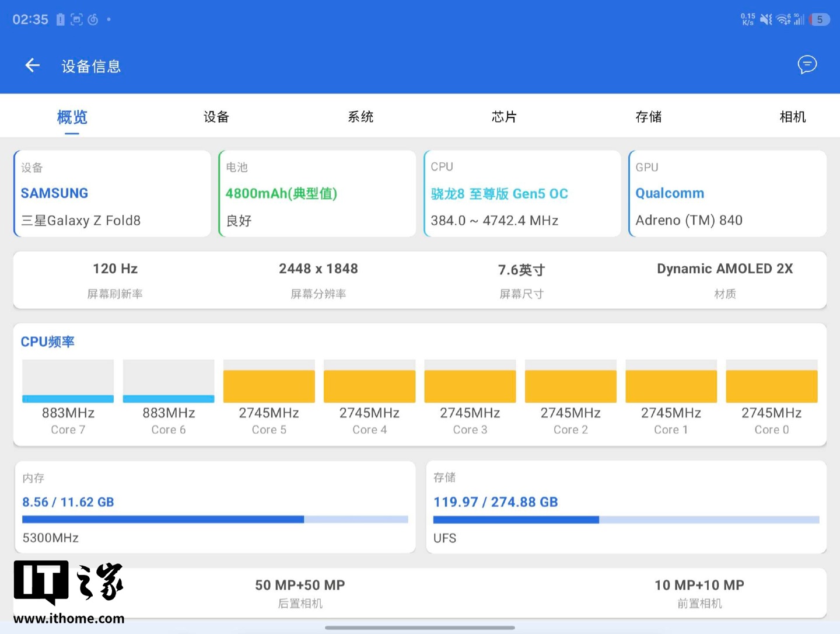Tap the battery level 5 indicator
This screenshot has height=634, width=840.
819,19
